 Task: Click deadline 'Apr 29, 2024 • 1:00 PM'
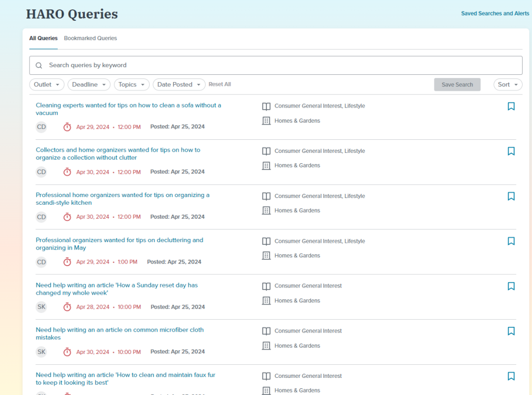click(x=107, y=262)
